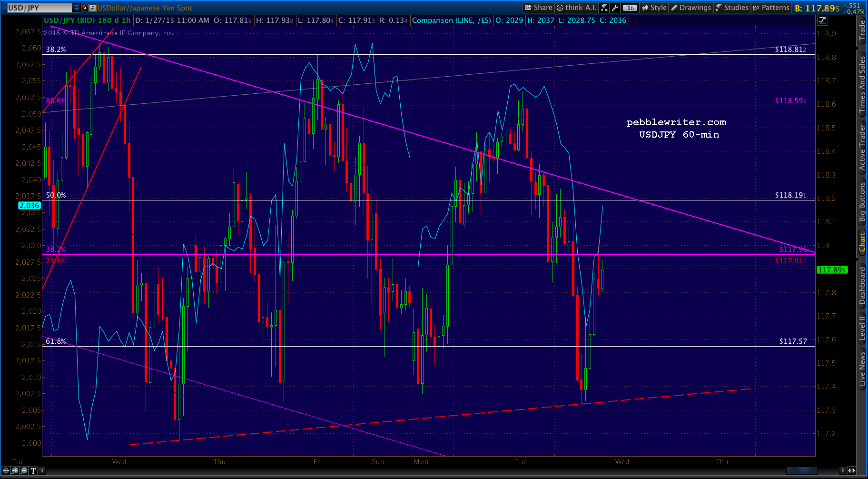This screenshot has height=479, width=868.
Task: Click the USDollar/Japanese Yen Spot title
Action: coord(145,8)
